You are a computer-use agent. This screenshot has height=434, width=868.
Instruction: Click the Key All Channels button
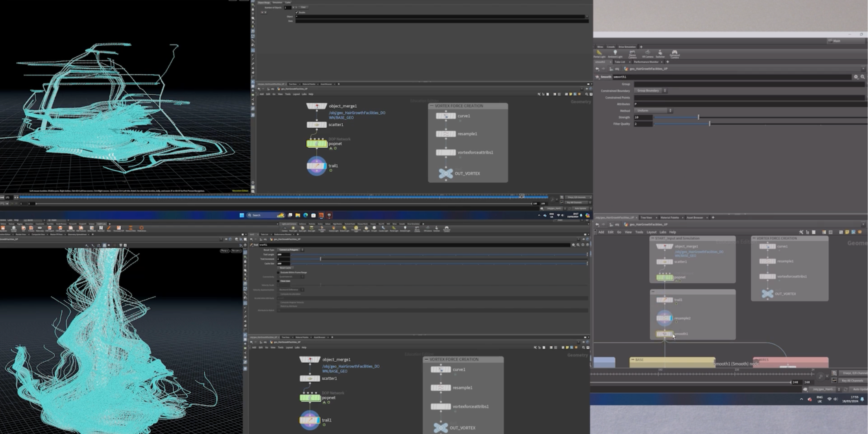852,381
